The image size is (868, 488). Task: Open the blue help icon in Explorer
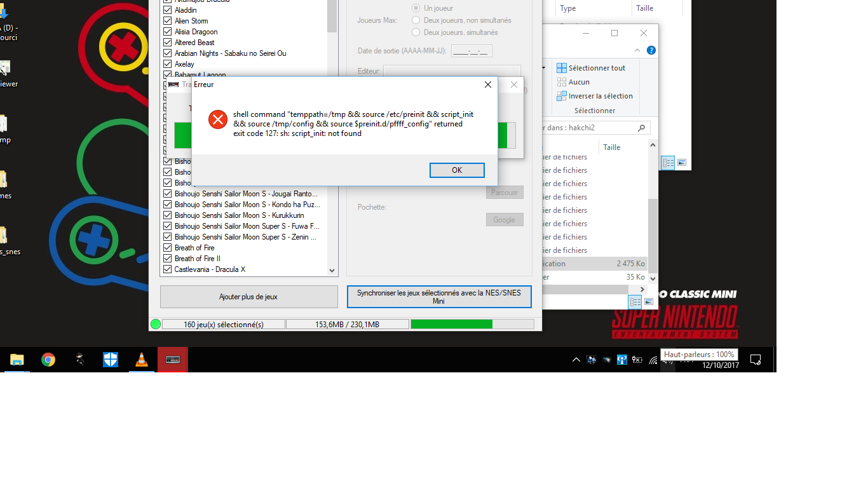(x=651, y=50)
